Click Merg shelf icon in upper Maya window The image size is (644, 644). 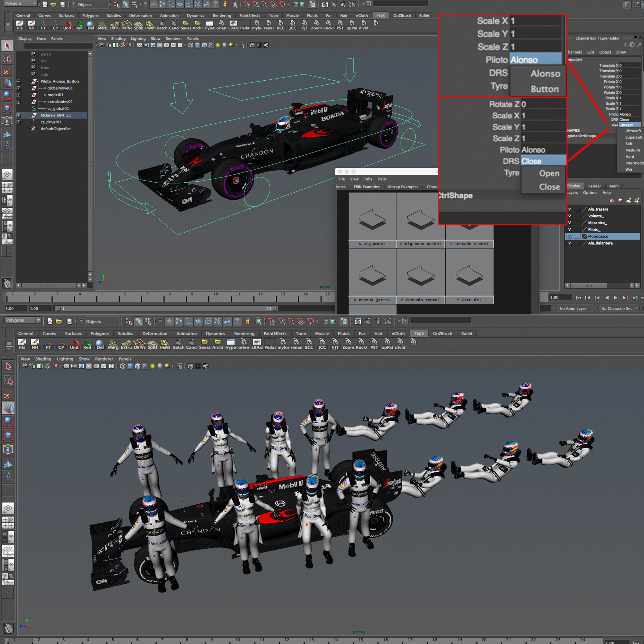pos(103,25)
